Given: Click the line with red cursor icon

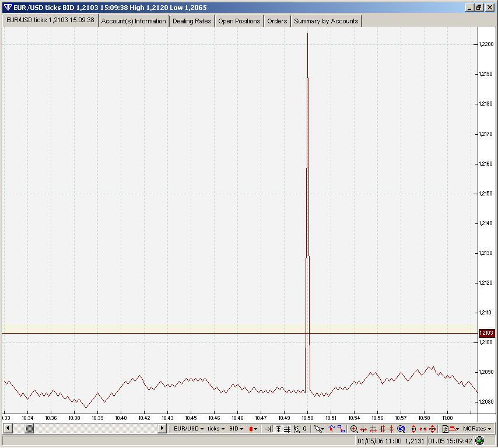Looking at the screenshot, I should click(332, 429).
